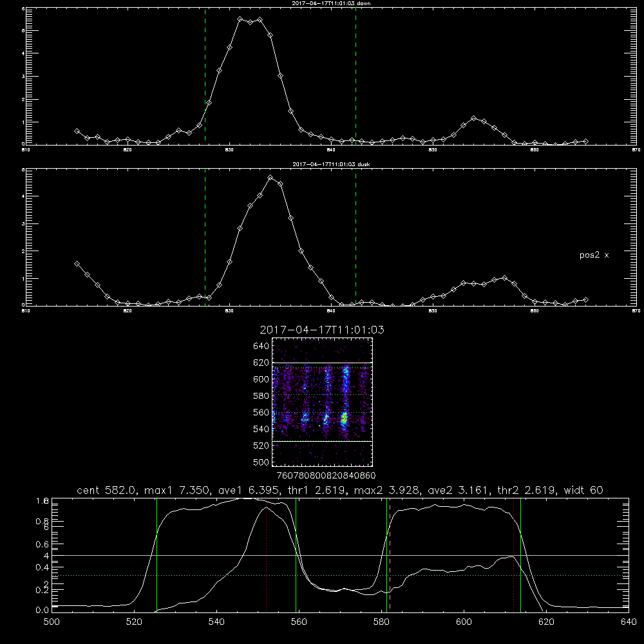Click the green vertical line near 614
Image resolution: width=644 pixels, height=644 pixels.
[520, 555]
